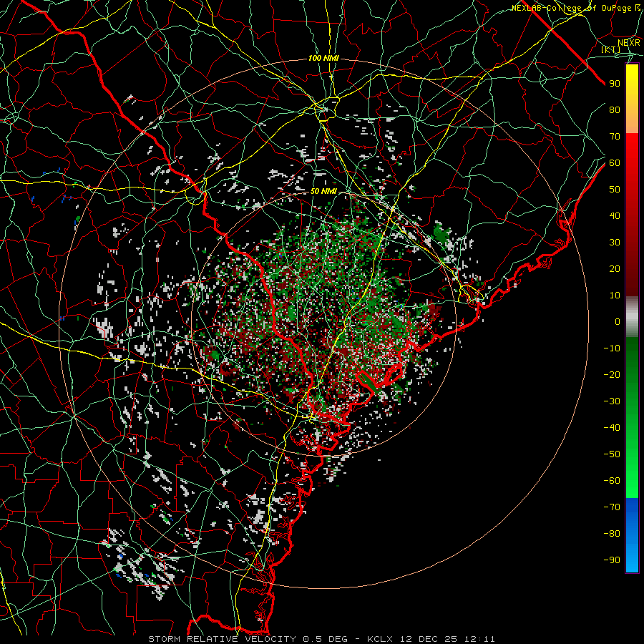This screenshot has height=644, width=644.
Task: Click the 50 NMI range ring label
Action: pos(323,191)
